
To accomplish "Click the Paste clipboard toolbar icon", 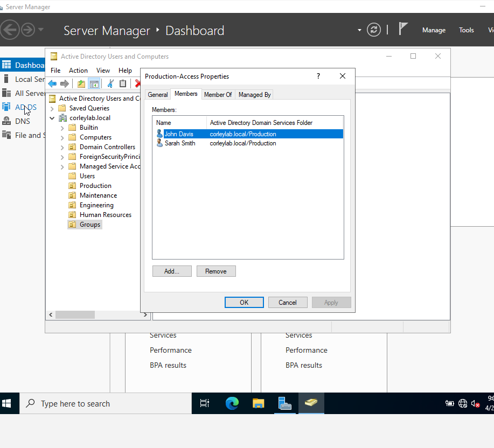I will tap(122, 83).
